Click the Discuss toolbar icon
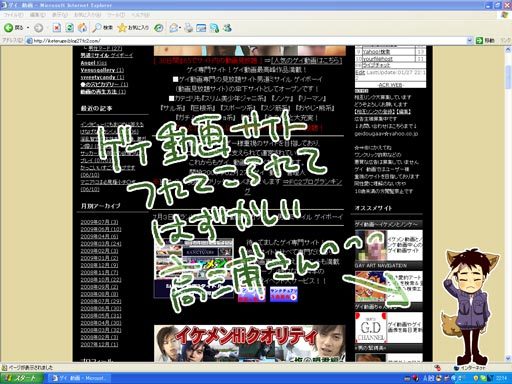The image size is (512, 384). pos(214,28)
